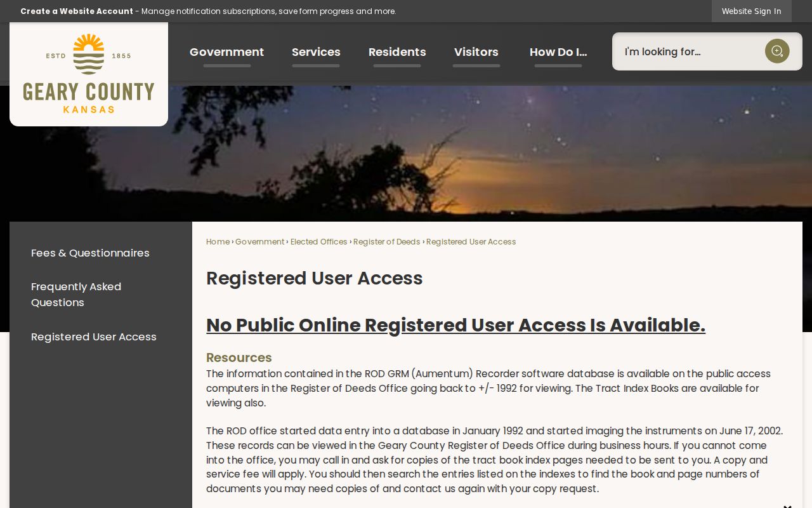Image resolution: width=812 pixels, height=508 pixels.
Task: Click the Create a Website Account link
Action: coord(77,11)
